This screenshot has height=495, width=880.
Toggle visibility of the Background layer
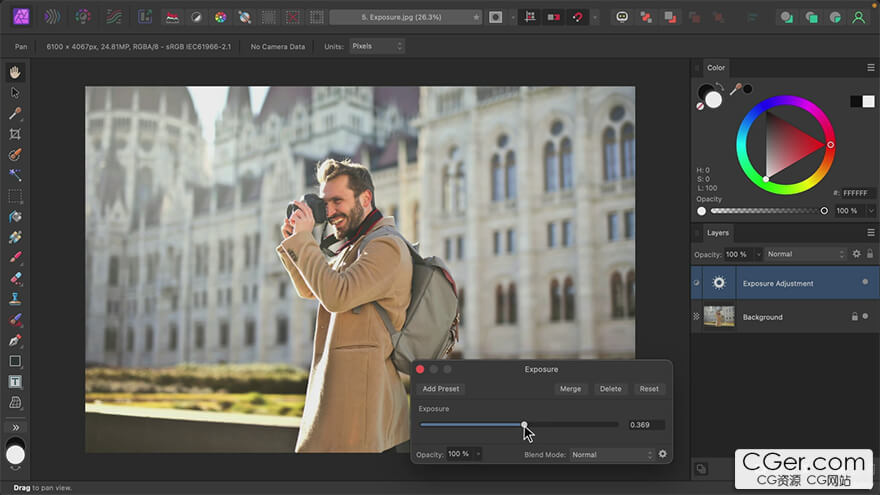coord(865,317)
